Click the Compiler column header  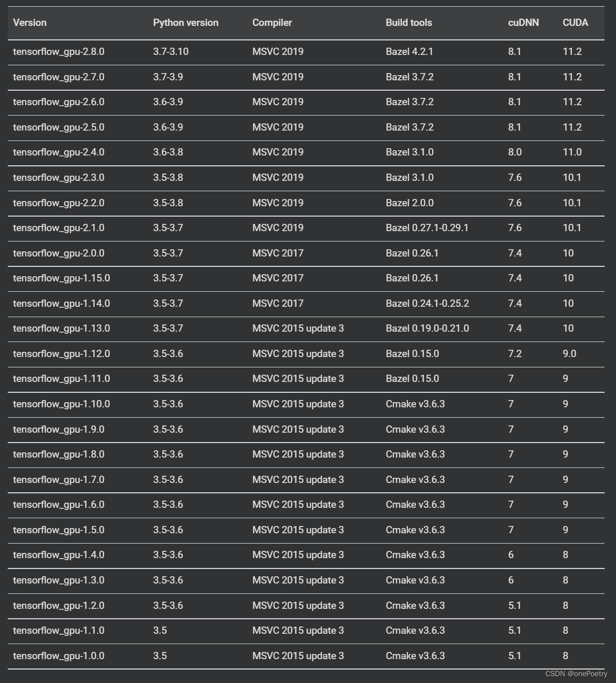pos(272,23)
